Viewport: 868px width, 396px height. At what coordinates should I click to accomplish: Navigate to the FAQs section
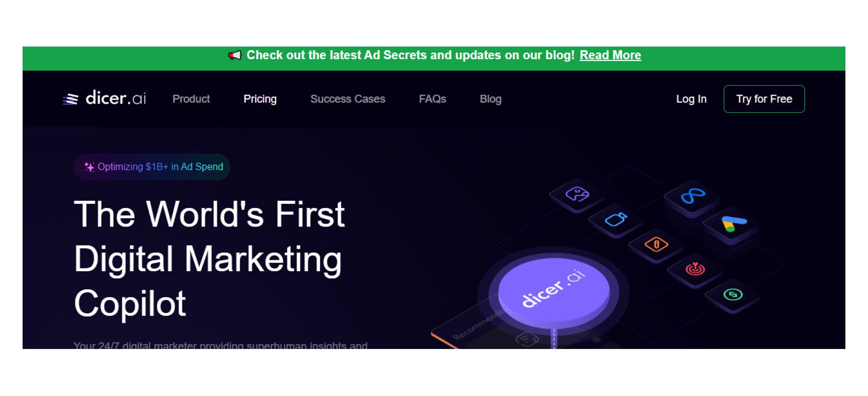click(x=432, y=99)
